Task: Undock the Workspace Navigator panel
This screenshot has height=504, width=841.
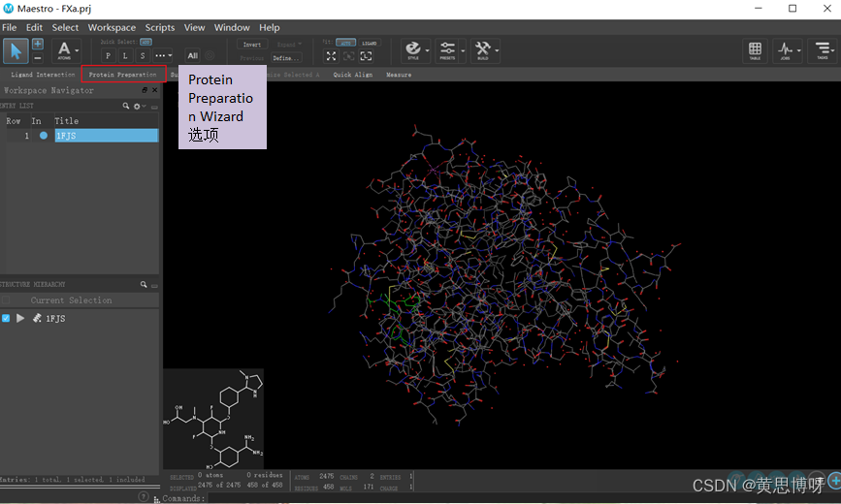Action: tap(145, 90)
